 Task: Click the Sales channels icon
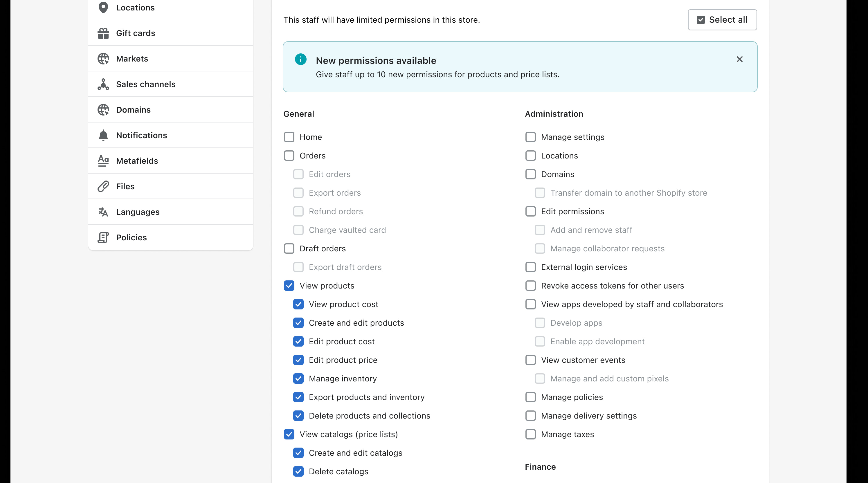click(103, 84)
